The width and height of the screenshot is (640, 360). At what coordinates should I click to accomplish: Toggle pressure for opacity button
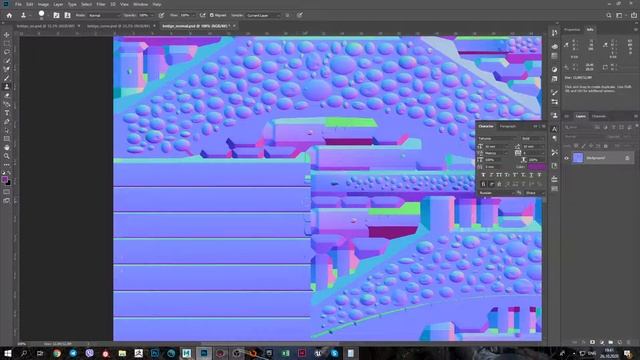pos(162,15)
